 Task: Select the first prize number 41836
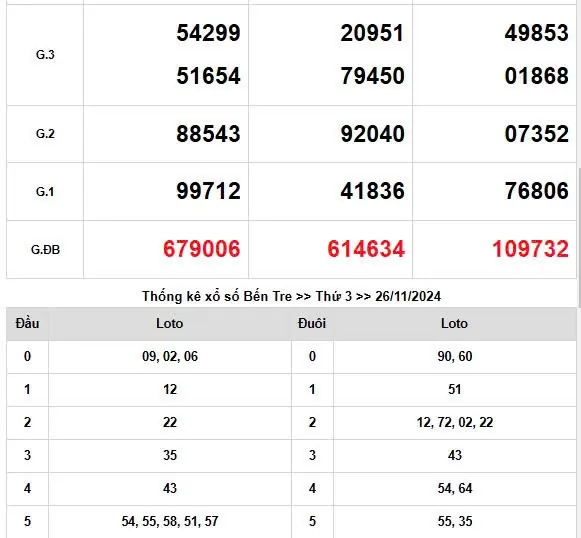[x=372, y=191]
